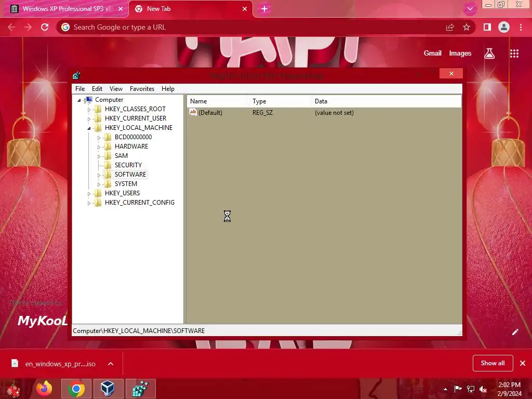Share this page from address bar
532x399 pixels.
[450, 27]
